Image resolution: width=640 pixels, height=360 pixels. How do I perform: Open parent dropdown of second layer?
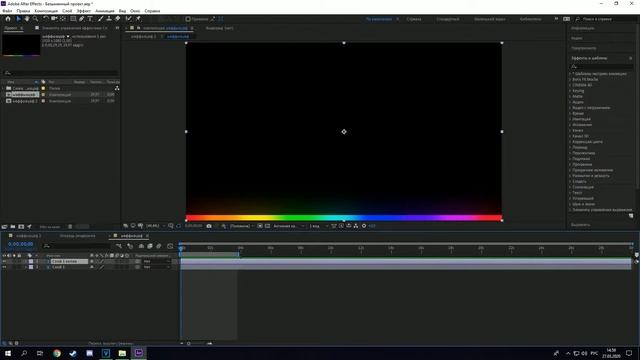(156, 267)
